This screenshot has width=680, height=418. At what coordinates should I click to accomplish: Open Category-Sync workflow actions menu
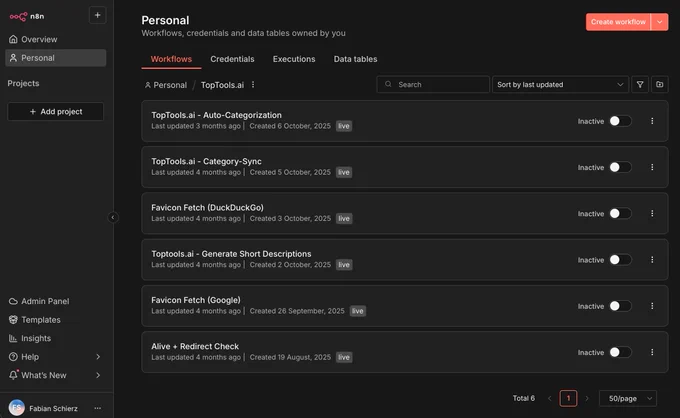click(652, 167)
